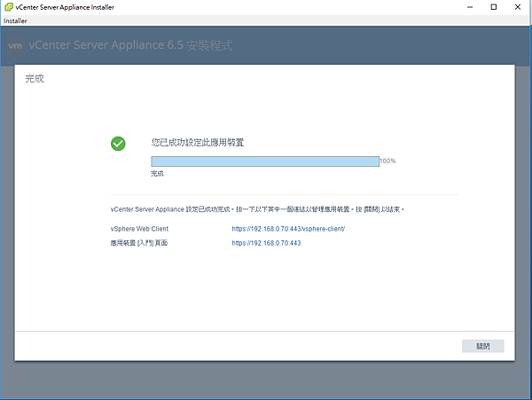Click the green success checkmark icon
Screen dimensions: 532x400
(x=118, y=144)
